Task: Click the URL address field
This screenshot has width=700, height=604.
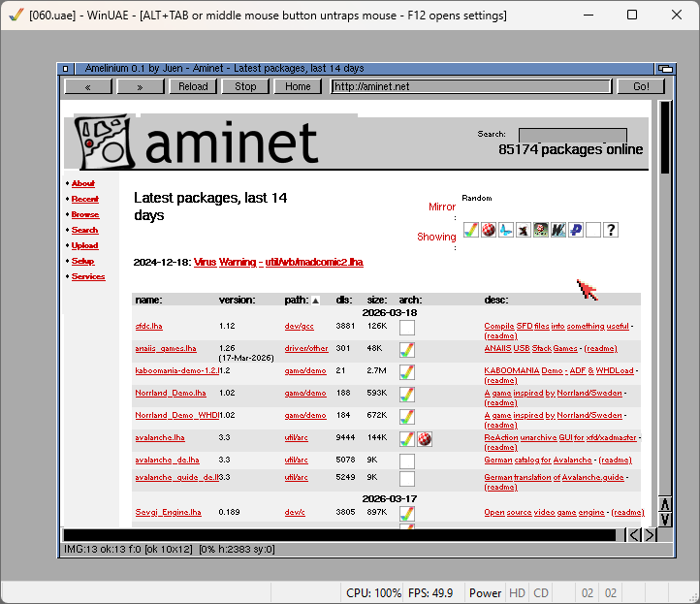Action: (x=471, y=86)
